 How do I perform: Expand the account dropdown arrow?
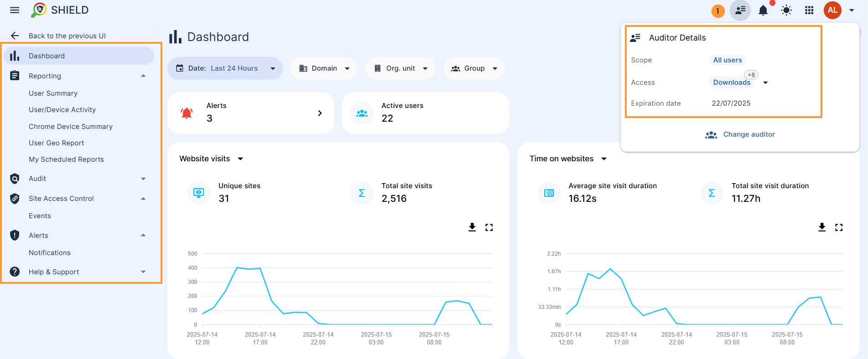pyautogui.click(x=852, y=10)
